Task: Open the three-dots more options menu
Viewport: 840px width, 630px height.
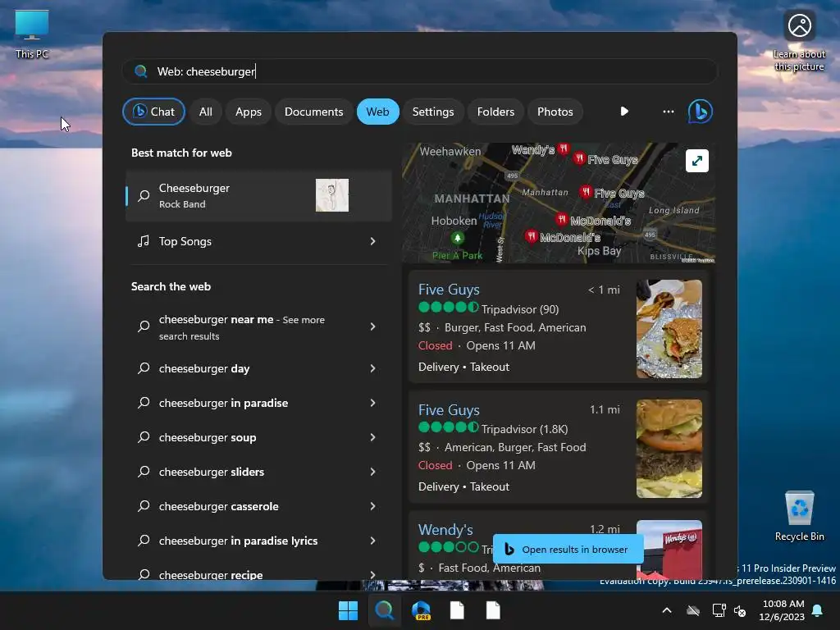Action: point(668,112)
